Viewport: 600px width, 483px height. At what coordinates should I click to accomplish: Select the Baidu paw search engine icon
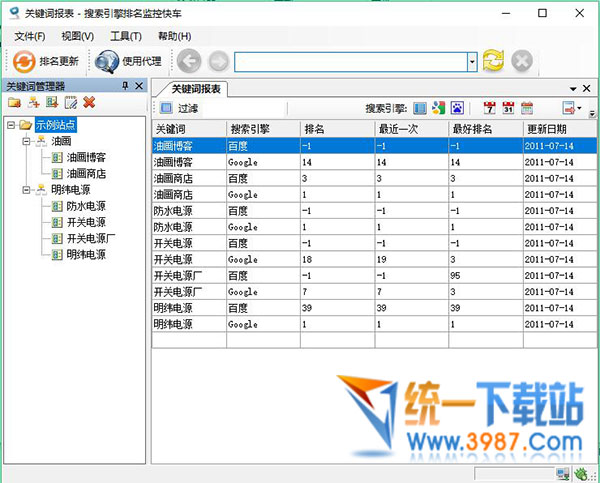coord(456,108)
